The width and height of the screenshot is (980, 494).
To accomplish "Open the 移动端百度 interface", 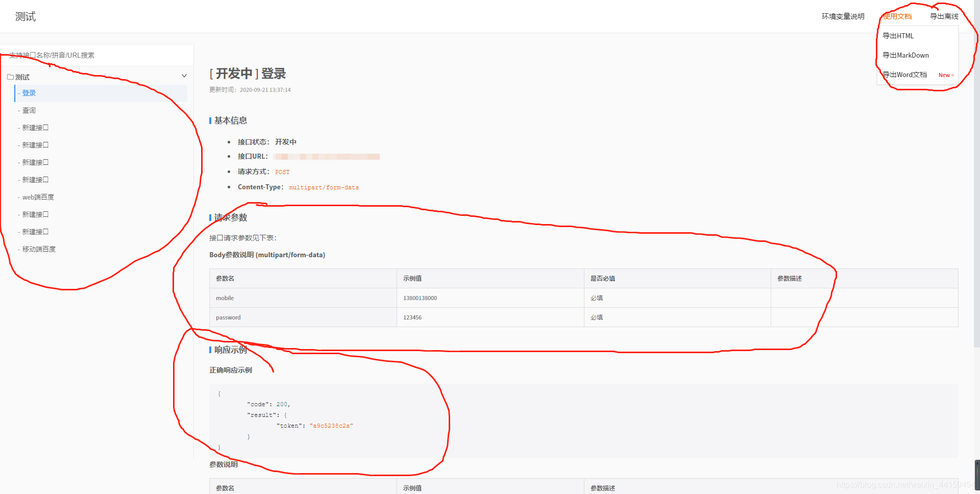I will pyautogui.click(x=101, y=250).
